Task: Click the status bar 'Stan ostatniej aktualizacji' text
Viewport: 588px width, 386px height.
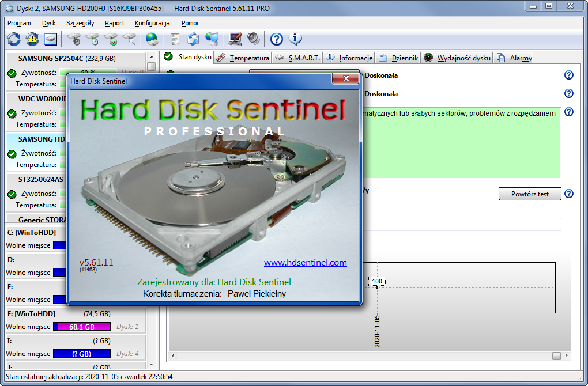Action: [x=89, y=377]
